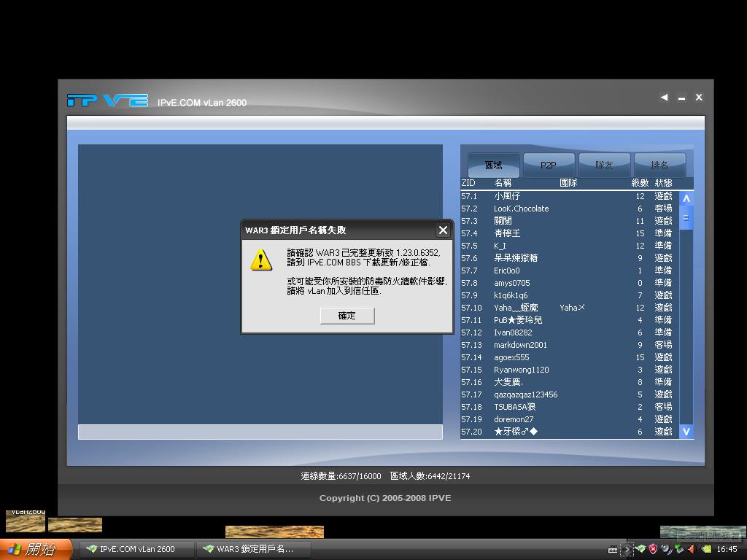Viewport: 747px width, 560px height.
Task: Click the 確定 button in the WAR3 dialog
Action: pos(347,316)
